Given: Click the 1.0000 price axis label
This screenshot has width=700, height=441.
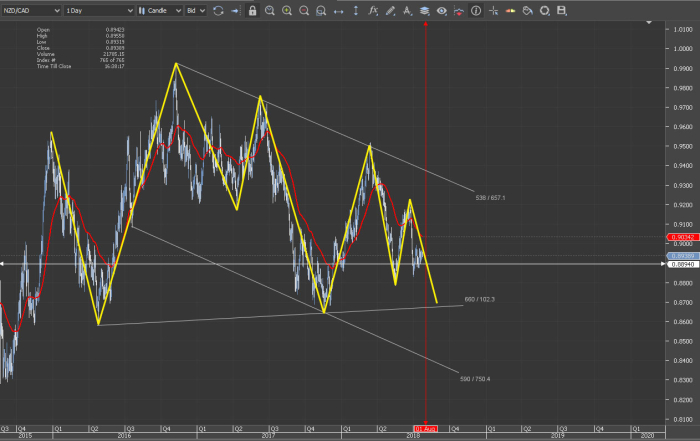Looking at the screenshot, I should coord(683,49).
